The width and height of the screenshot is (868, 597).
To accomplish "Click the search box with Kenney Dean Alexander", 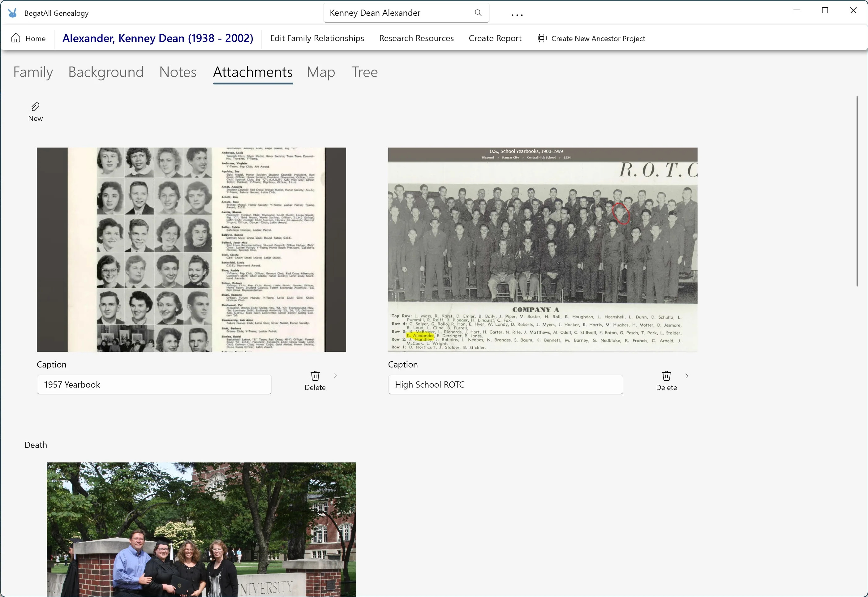I will point(406,13).
